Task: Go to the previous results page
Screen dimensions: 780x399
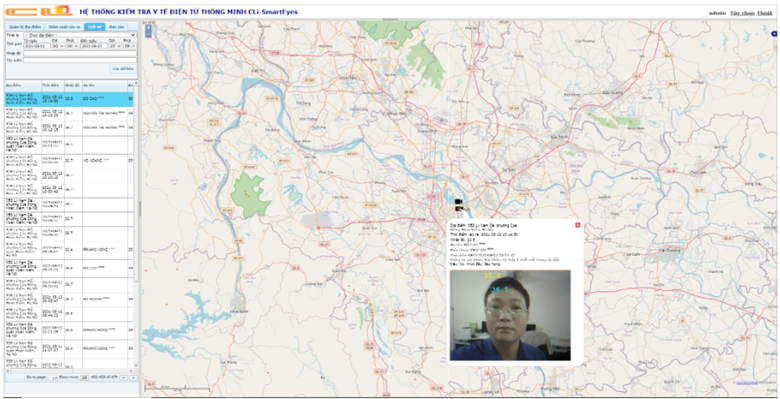Action: (123, 378)
